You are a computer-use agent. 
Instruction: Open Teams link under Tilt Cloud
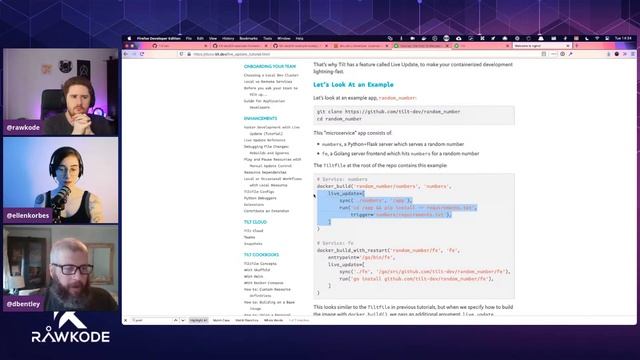tap(249, 237)
